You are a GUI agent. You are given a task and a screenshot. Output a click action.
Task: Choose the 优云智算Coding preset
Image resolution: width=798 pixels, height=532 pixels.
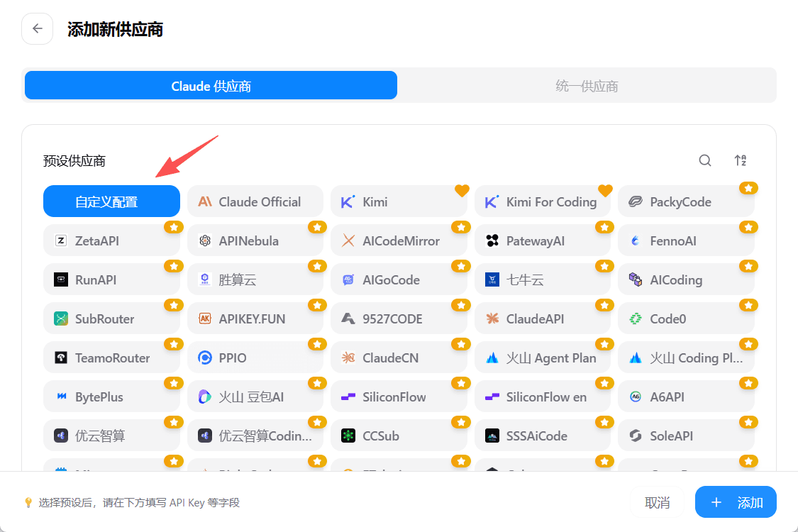(255, 436)
